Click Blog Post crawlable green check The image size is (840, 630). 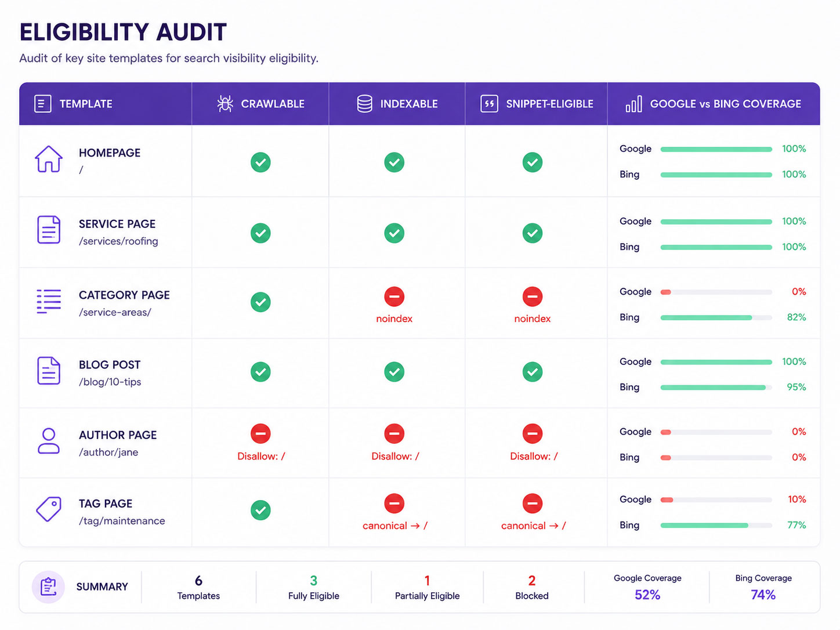click(260, 372)
